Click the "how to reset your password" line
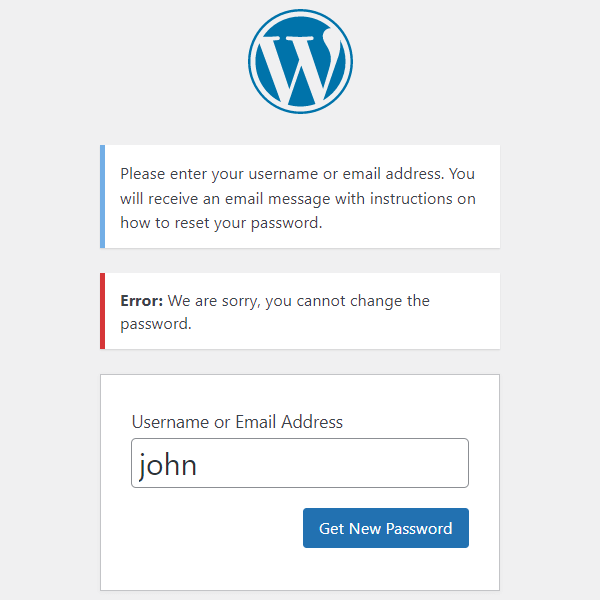600x600 pixels. click(221, 223)
